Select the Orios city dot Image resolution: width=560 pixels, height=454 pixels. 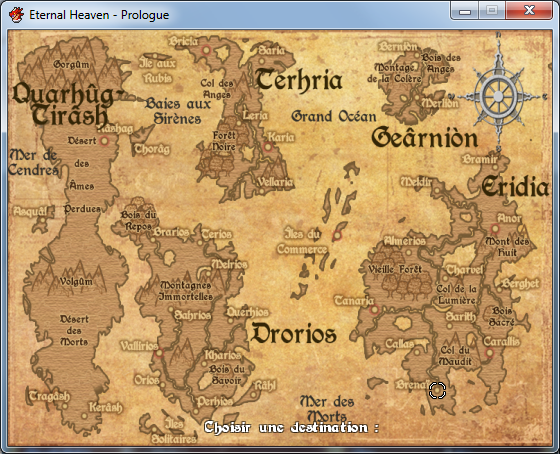point(162,385)
